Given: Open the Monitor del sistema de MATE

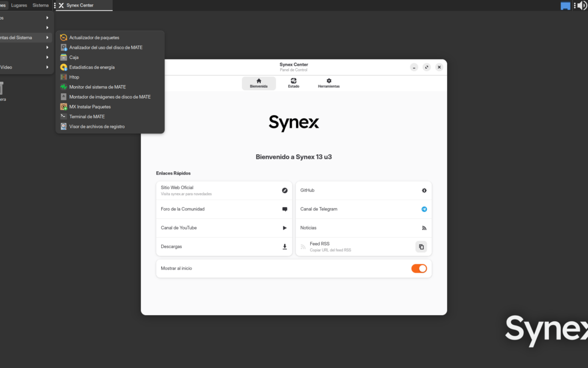Looking at the screenshot, I should (97, 87).
